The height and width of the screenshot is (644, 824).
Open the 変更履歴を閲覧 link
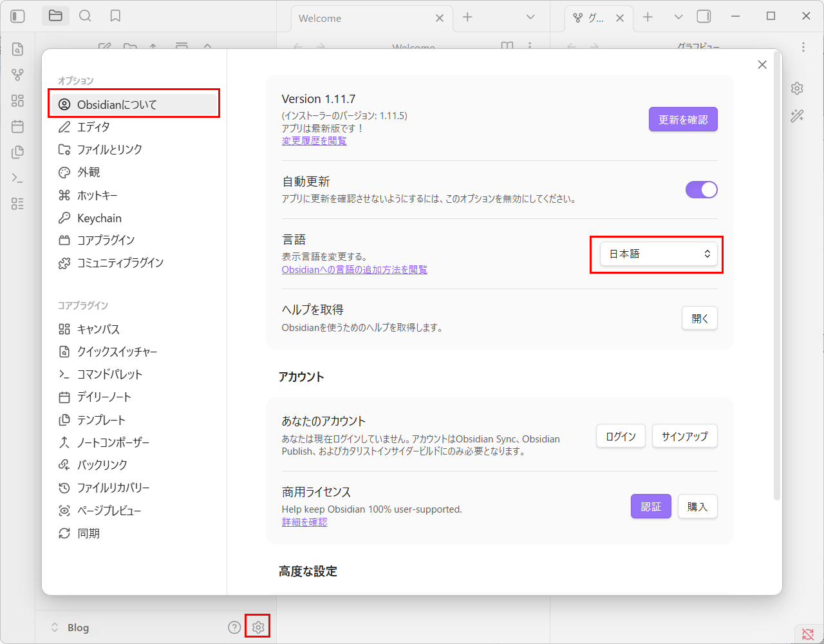point(314,141)
